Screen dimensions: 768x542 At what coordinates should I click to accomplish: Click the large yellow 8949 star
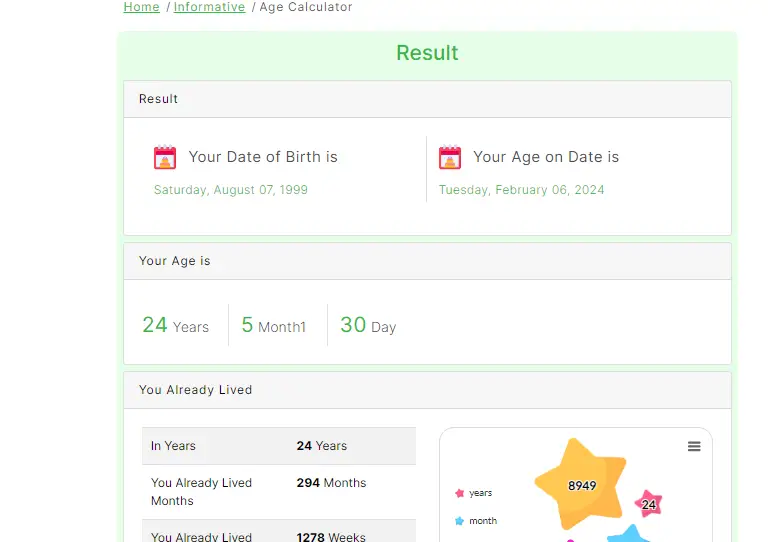point(580,485)
